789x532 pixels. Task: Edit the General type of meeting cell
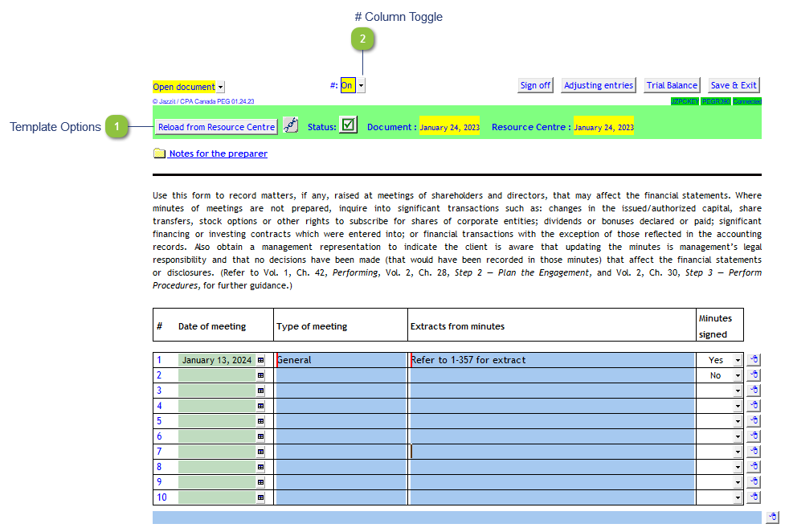pyautogui.click(x=341, y=360)
